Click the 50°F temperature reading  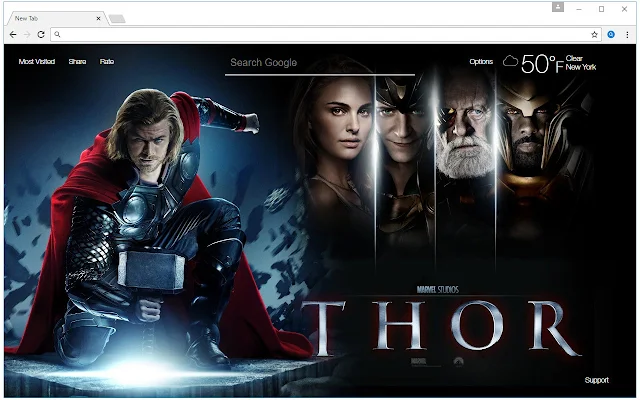coord(542,64)
